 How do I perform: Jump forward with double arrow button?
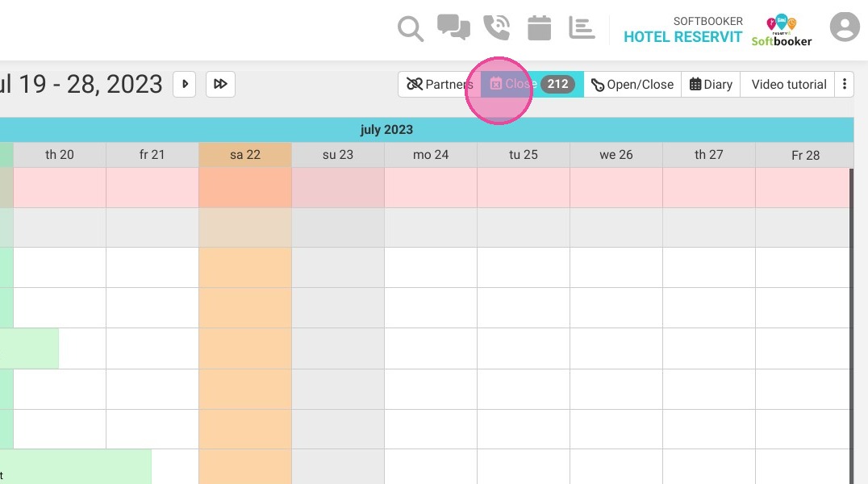[220, 84]
